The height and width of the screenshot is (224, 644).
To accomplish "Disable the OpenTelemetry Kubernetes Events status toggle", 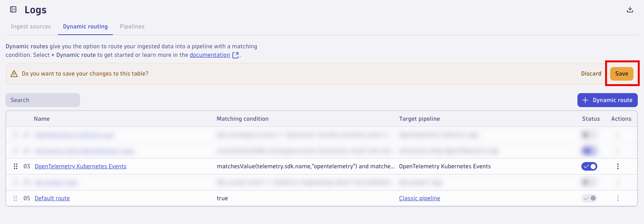I will [x=589, y=166].
